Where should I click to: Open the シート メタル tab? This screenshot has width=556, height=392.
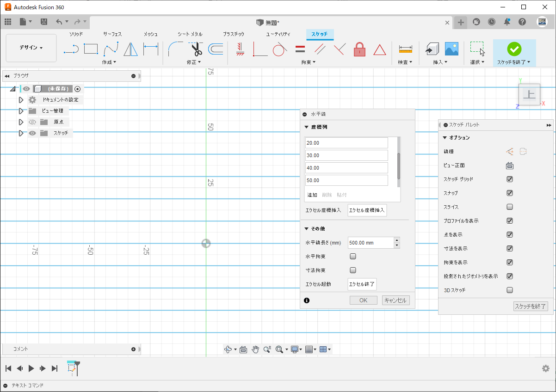(x=190, y=34)
